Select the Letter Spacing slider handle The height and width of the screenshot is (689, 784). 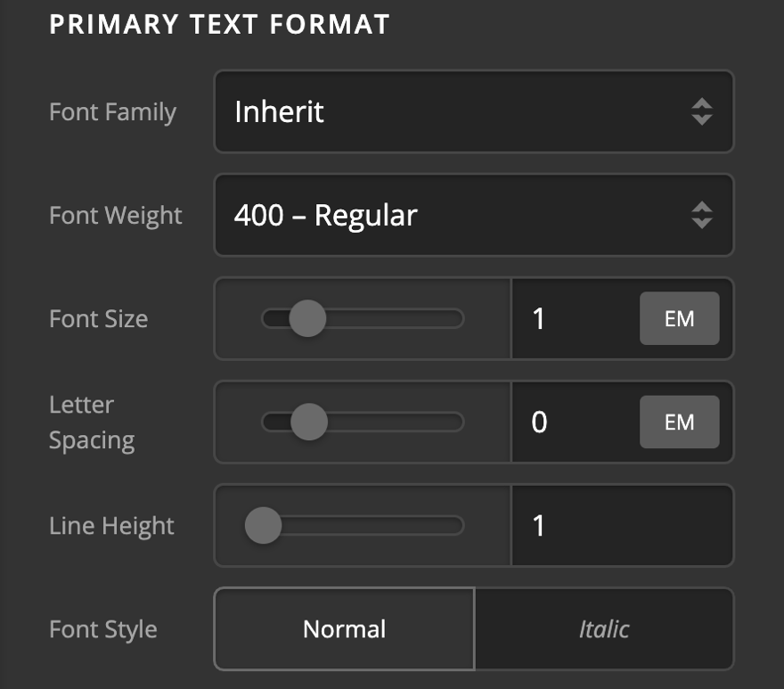point(309,422)
